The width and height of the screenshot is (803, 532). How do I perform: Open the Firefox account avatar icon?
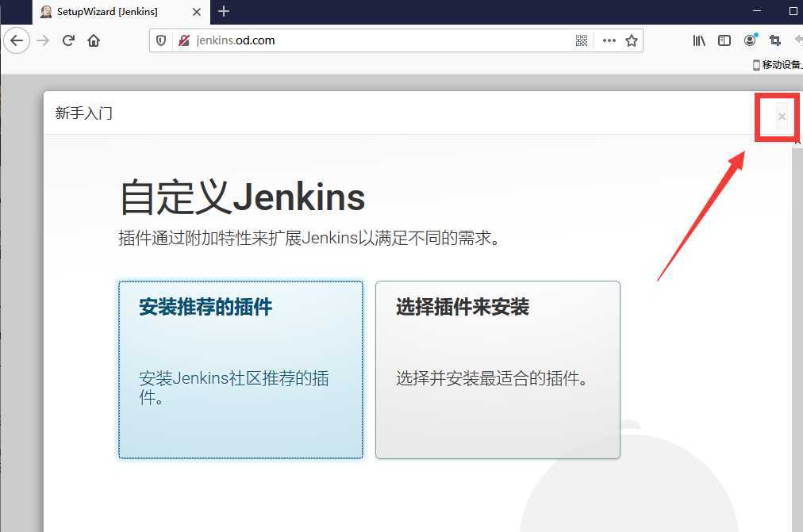point(750,40)
